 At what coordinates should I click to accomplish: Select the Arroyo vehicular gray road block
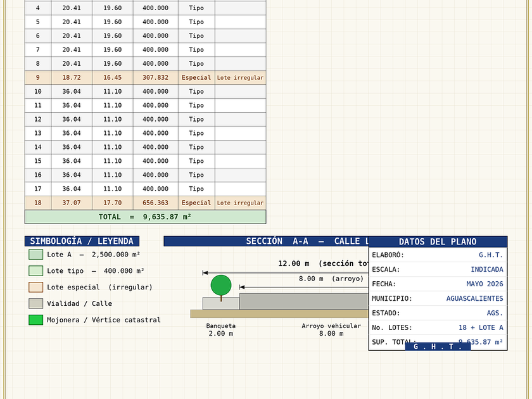(304, 301)
